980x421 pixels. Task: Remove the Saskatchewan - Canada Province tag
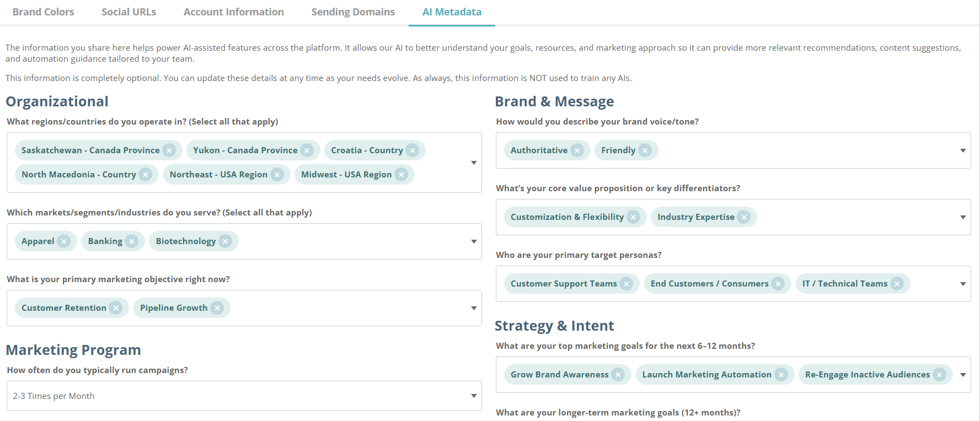169,150
